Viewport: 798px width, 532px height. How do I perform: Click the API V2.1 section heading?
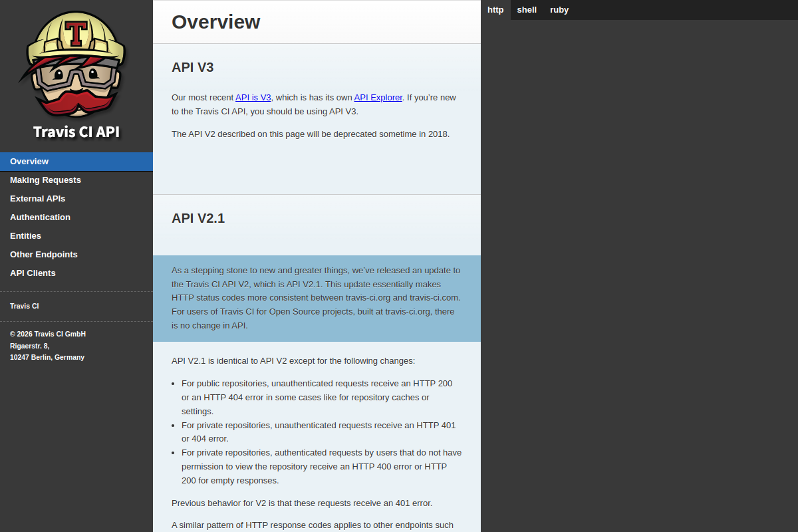198,218
